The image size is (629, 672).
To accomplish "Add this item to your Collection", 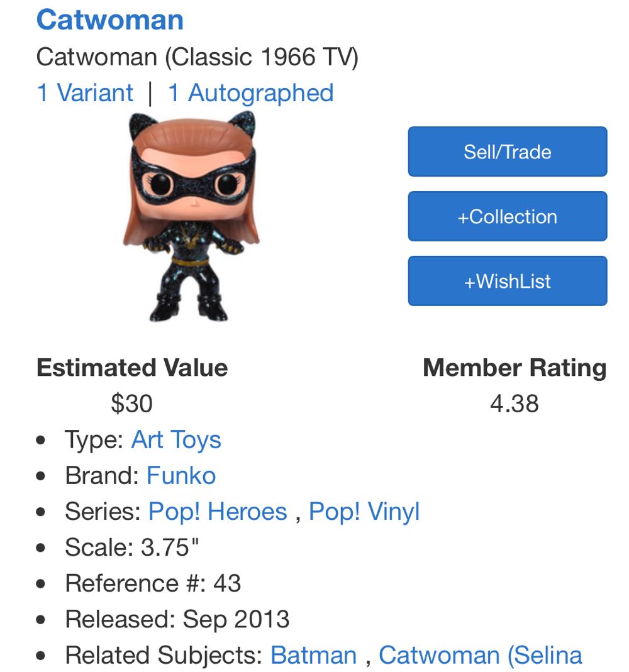I will tap(507, 216).
